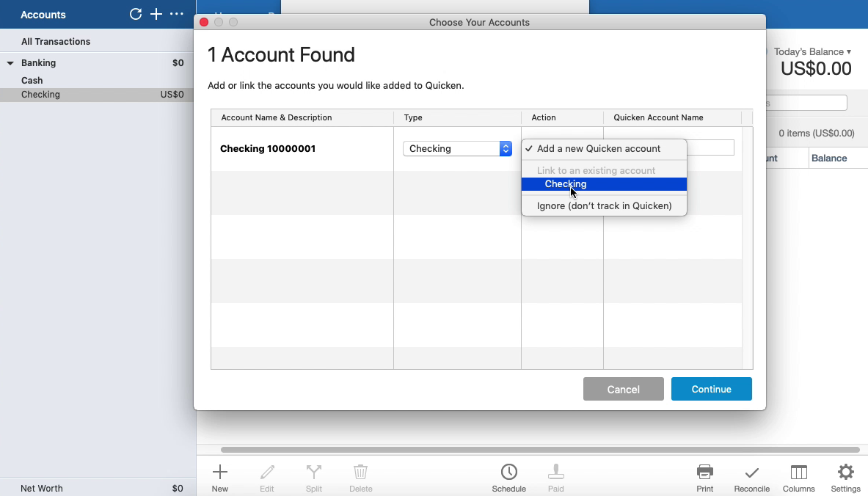Viewport: 868px width, 496px height.
Task: Open the Schedule clock icon
Action: click(x=508, y=478)
